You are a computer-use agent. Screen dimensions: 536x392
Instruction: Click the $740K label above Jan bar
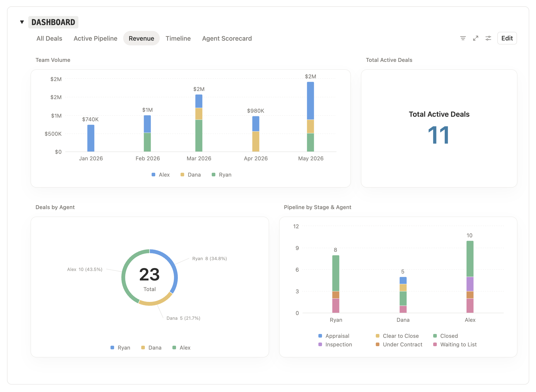(x=90, y=119)
